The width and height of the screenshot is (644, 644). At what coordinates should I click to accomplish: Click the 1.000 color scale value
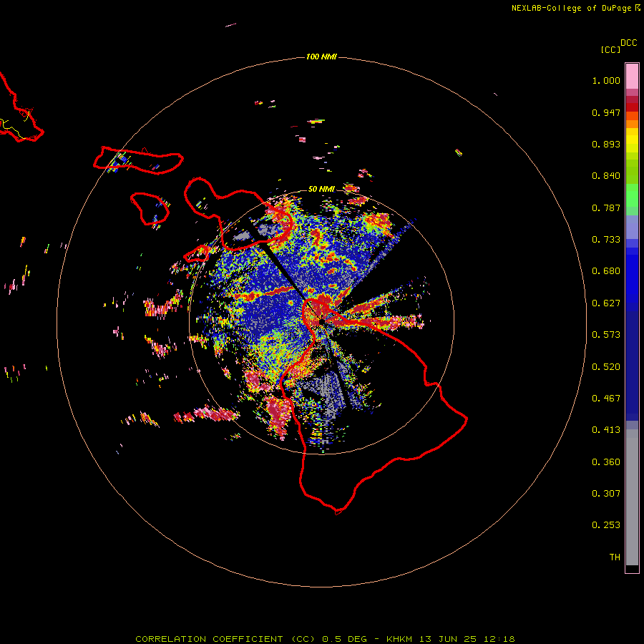(x=606, y=80)
